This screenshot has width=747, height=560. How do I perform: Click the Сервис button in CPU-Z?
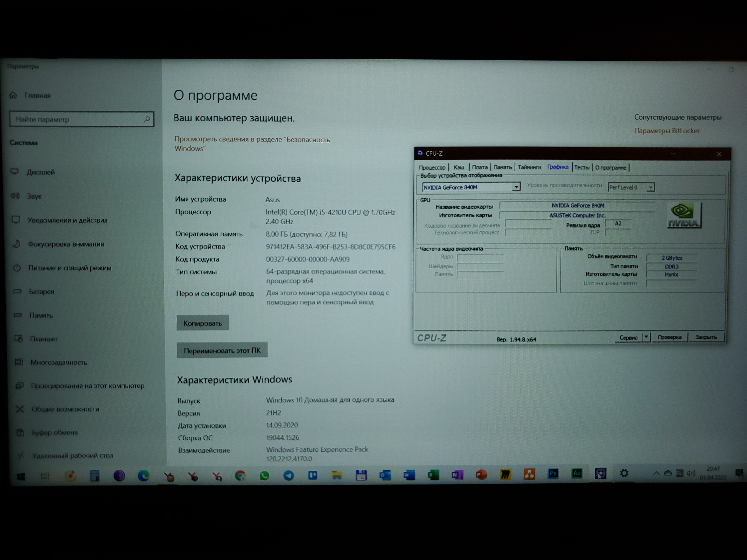point(628,337)
